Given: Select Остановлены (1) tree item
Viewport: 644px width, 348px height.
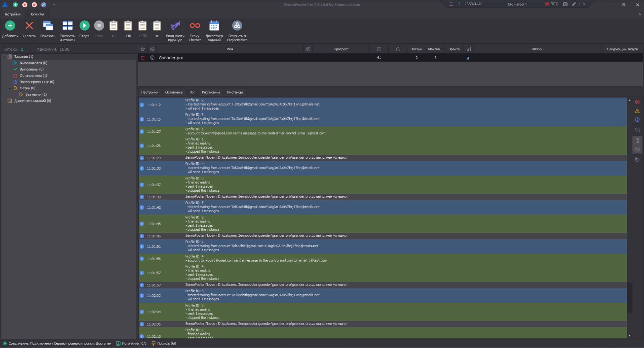Looking at the screenshot, I should pos(33,76).
